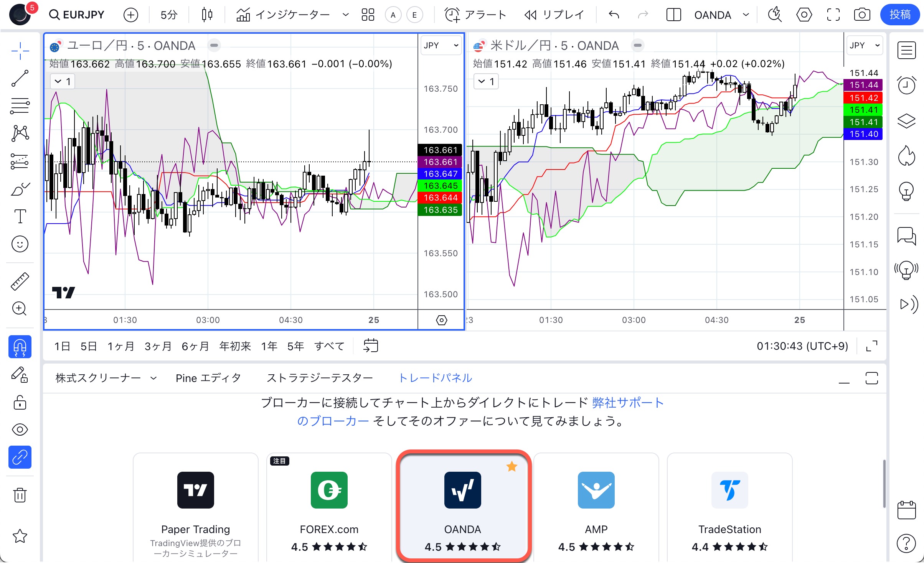The image size is (924, 563).
Task: Switch to the トレードパネル tab
Action: coord(436,378)
